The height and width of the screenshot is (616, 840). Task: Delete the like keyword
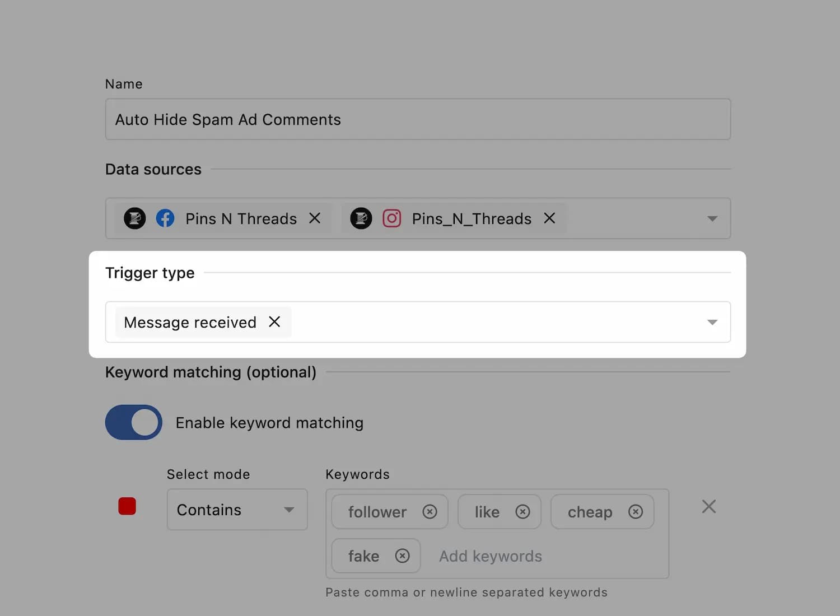tap(522, 512)
